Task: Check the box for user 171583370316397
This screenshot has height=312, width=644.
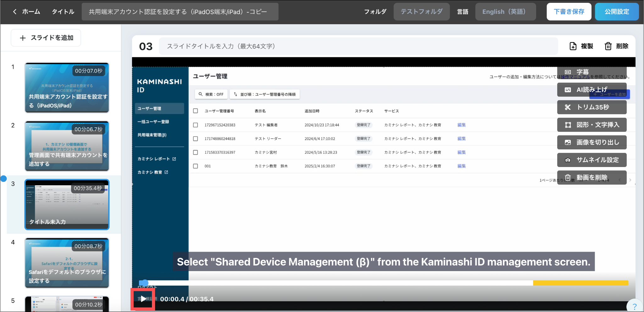Action: [x=196, y=153]
